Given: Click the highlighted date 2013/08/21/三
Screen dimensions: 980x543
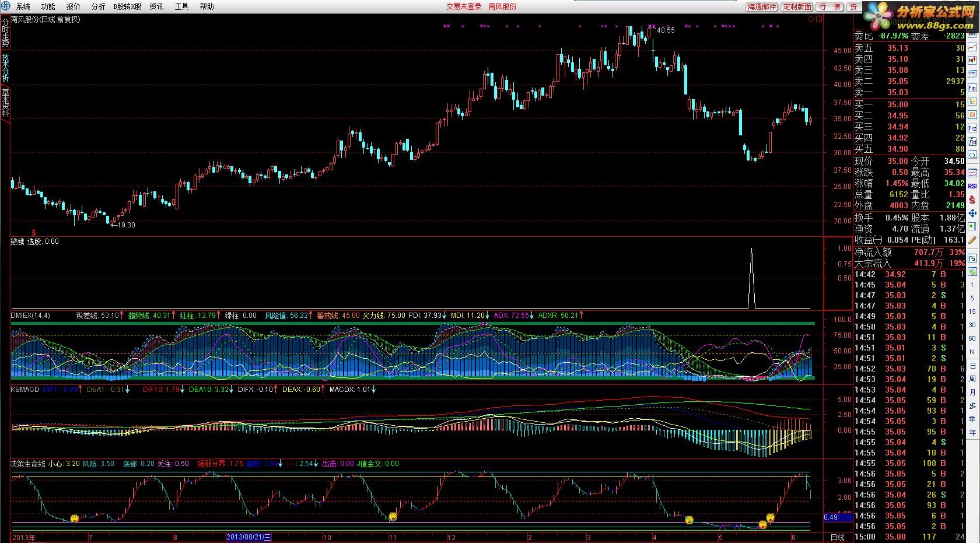Looking at the screenshot, I should pos(249,537).
